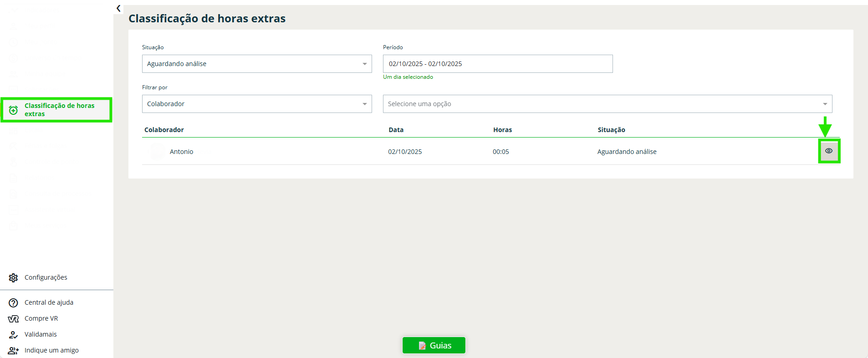Click the Período date range field
The height and width of the screenshot is (358, 868).
pos(497,64)
